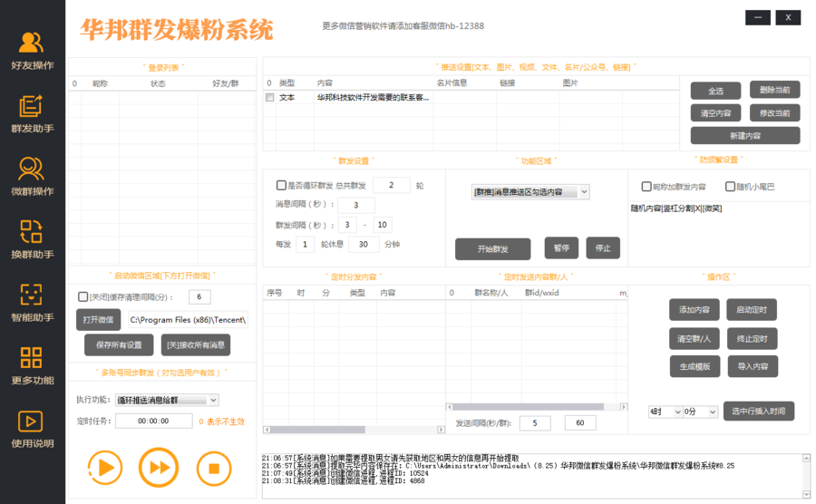This screenshot has width=816, height=504.
Task: Toggle [关闭]缓存清理间隔 checkbox
Action: click(x=83, y=296)
